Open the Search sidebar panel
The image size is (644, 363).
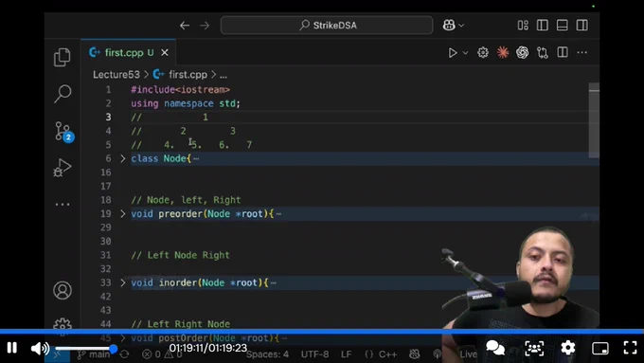pos(63,94)
